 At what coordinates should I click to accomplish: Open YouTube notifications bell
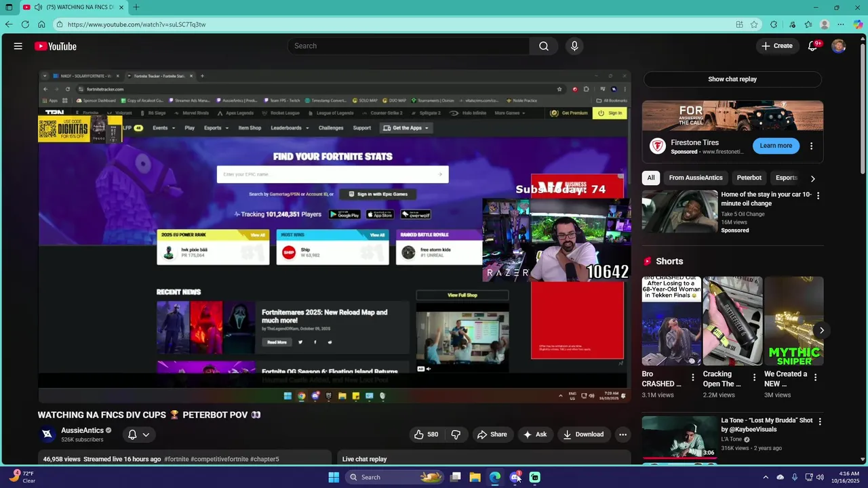point(812,46)
